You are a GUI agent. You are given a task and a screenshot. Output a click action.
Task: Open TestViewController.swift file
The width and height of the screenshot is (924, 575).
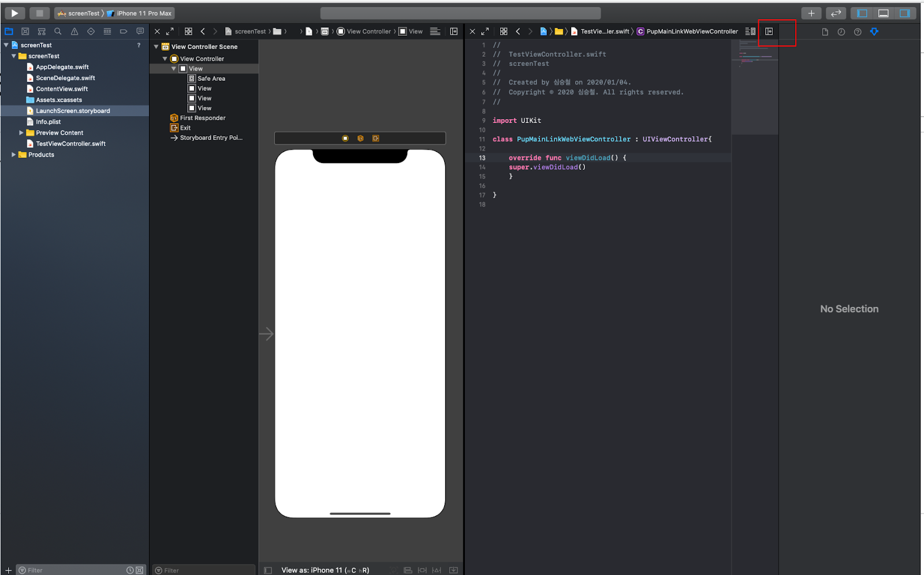point(70,144)
